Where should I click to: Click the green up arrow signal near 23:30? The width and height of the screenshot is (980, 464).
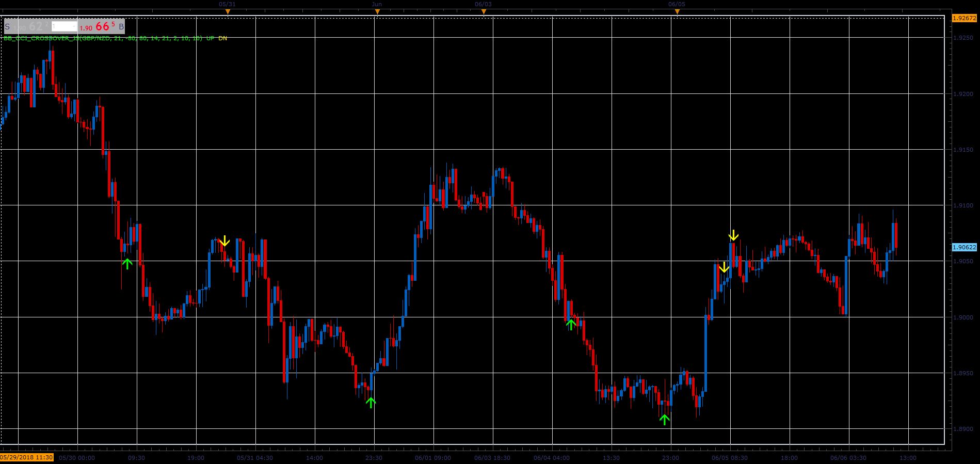click(371, 402)
